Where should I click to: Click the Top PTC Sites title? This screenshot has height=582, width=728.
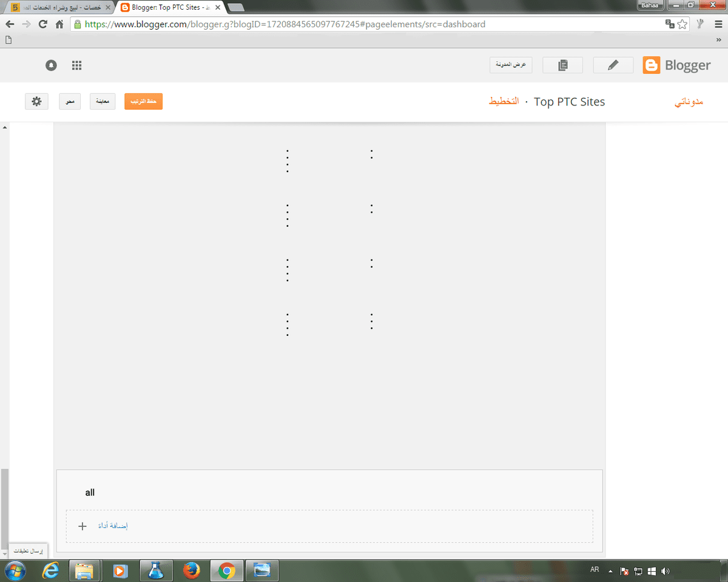(x=570, y=102)
